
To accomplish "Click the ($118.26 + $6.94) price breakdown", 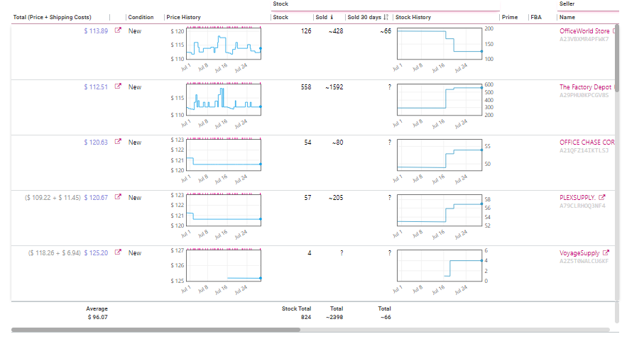I will pyautogui.click(x=55, y=253).
